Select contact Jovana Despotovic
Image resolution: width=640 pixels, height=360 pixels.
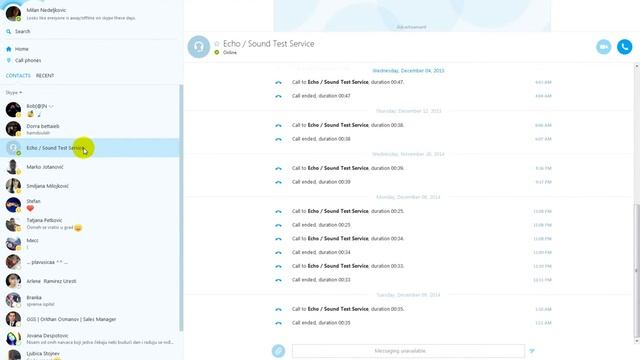tap(89, 338)
